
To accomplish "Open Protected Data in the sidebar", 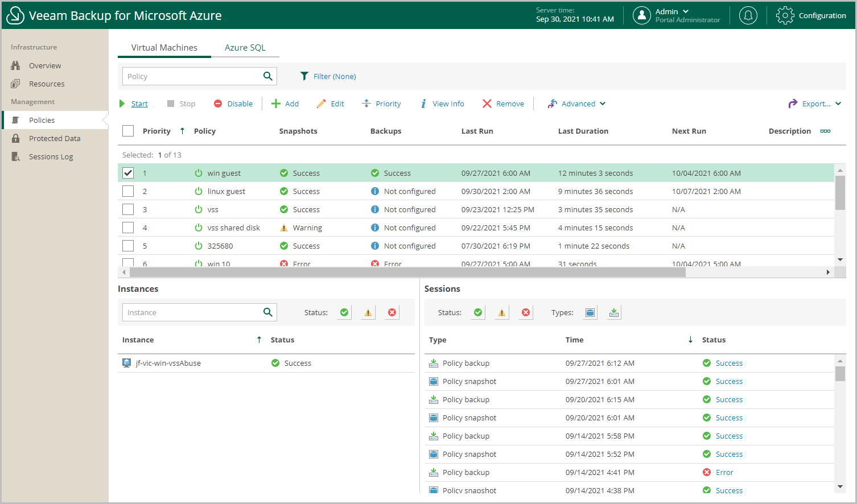I will point(55,138).
